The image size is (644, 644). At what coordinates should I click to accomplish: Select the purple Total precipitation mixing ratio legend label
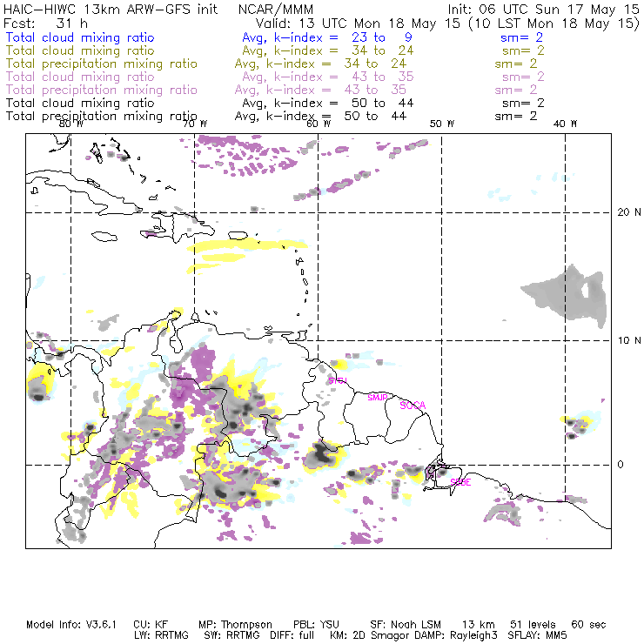(102, 90)
